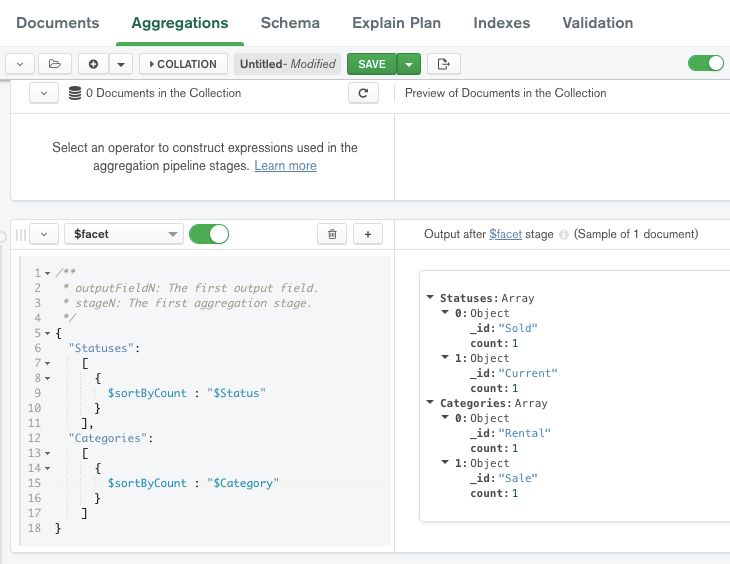This screenshot has width=730, height=564.
Task: Open the Learn more link
Action: [x=285, y=166]
